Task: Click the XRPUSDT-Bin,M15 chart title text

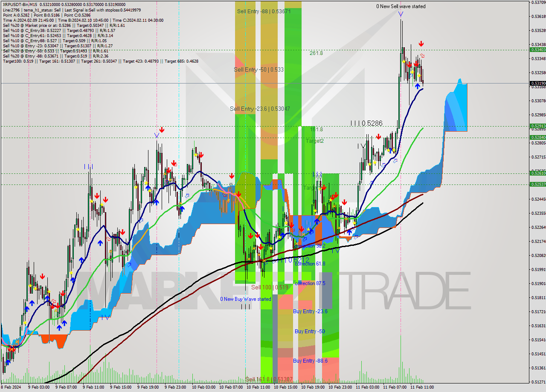Action: (20, 4)
